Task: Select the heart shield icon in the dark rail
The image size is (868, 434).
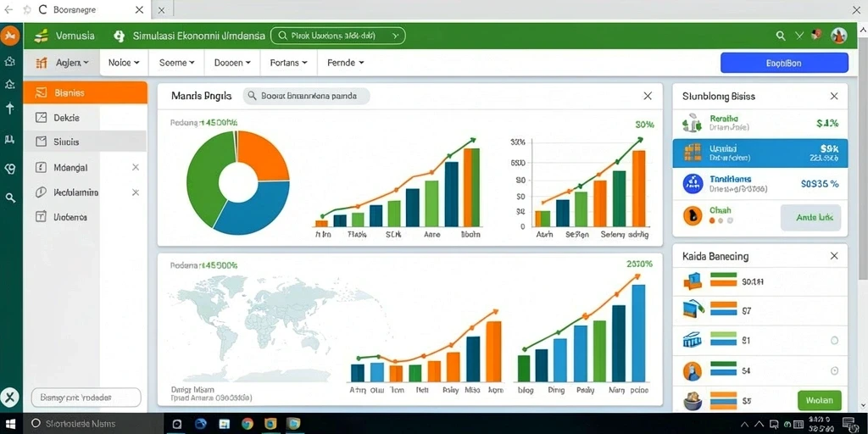Action: [x=9, y=169]
